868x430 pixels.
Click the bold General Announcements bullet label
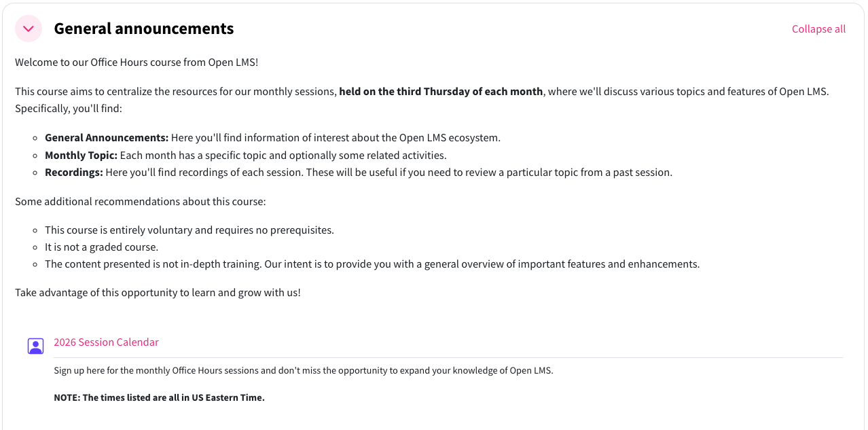point(107,137)
